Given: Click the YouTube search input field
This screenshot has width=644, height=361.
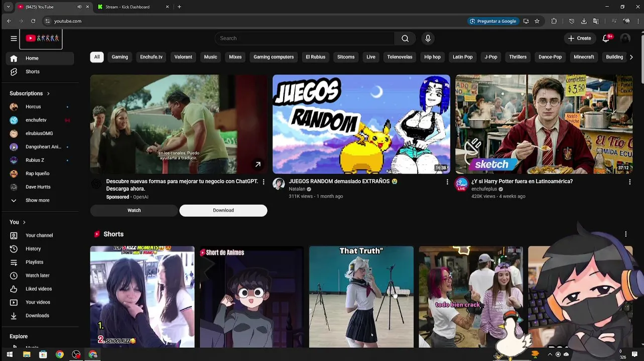Looking at the screenshot, I should [305, 39].
